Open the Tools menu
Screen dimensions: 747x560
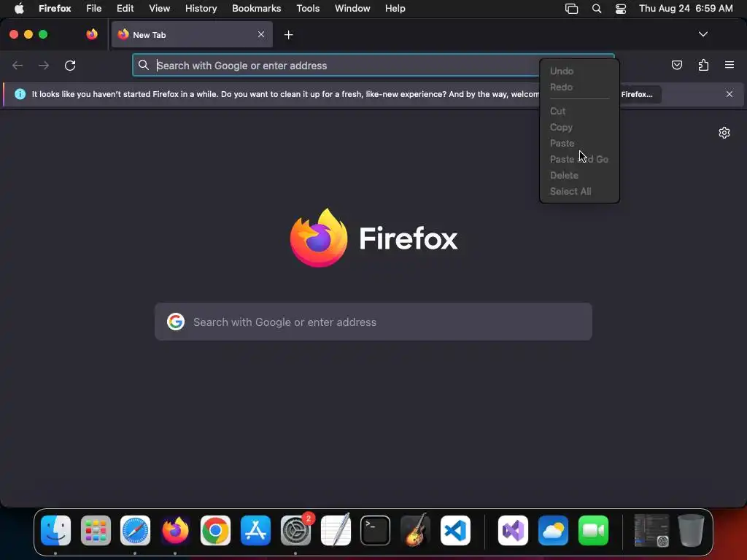point(308,9)
